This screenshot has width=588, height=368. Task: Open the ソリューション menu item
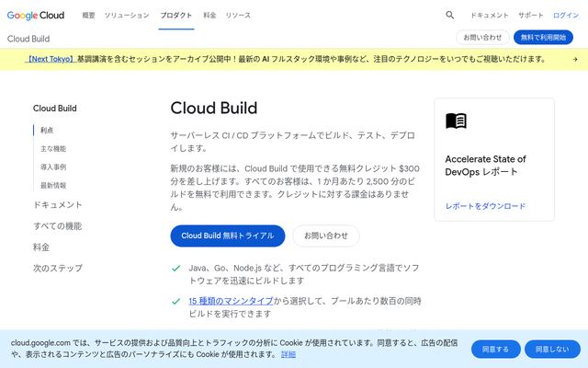click(x=127, y=16)
